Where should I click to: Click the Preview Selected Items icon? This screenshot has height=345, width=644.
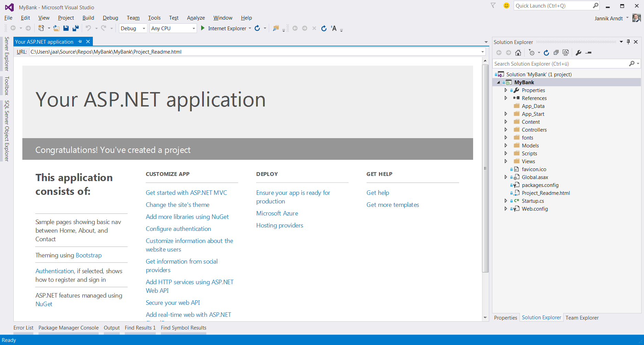[x=588, y=53]
